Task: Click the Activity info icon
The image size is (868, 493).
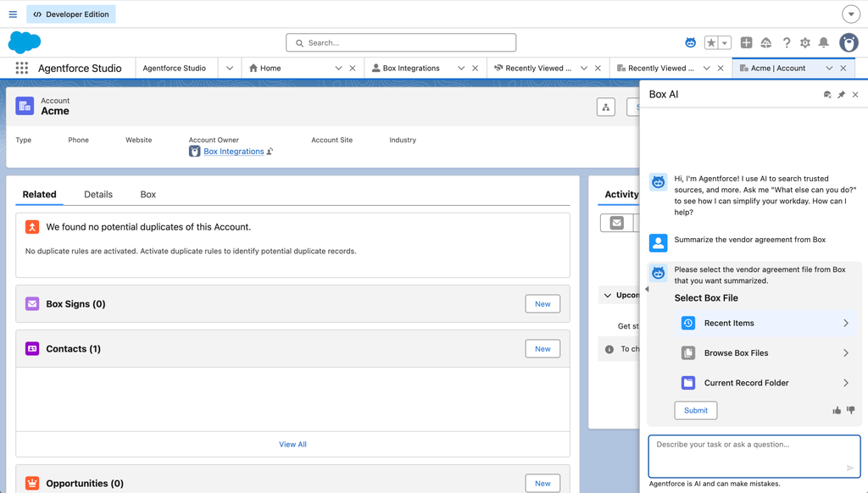Action: point(609,349)
